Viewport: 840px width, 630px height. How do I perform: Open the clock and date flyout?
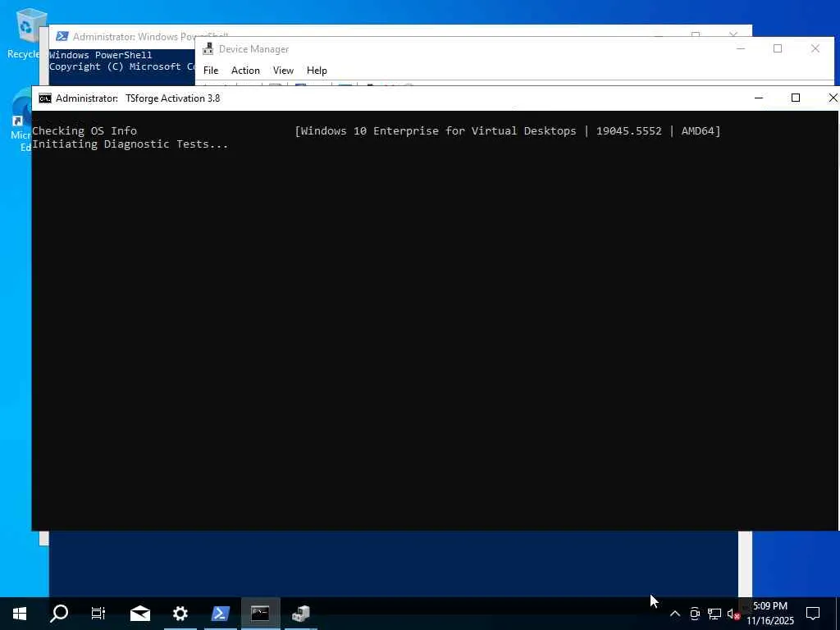tap(769, 614)
